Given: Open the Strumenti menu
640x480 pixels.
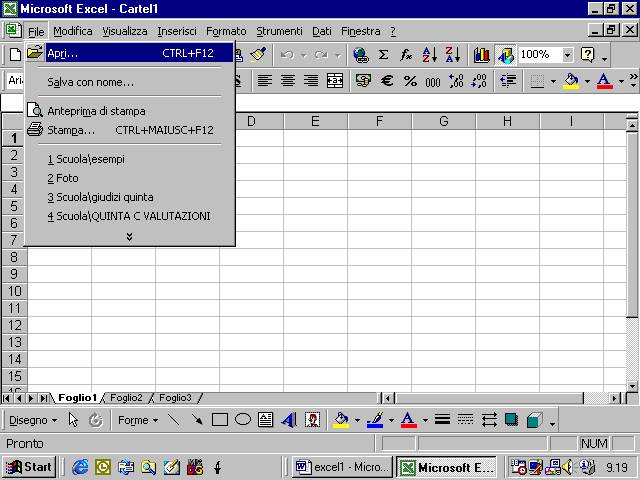Looking at the screenshot, I should pyautogui.click(x=280, y=31).
